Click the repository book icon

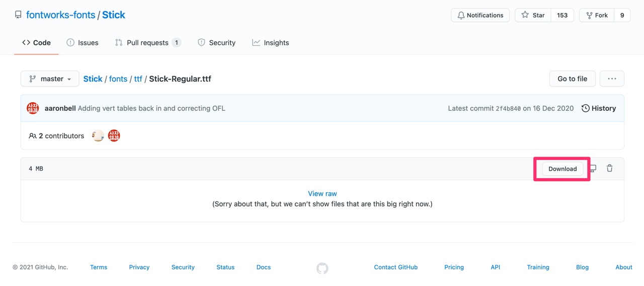[x=18, y=15]
